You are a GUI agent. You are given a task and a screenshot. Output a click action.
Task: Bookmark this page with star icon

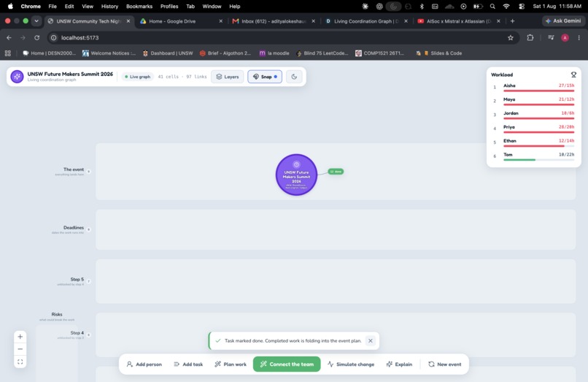[511, 37]
